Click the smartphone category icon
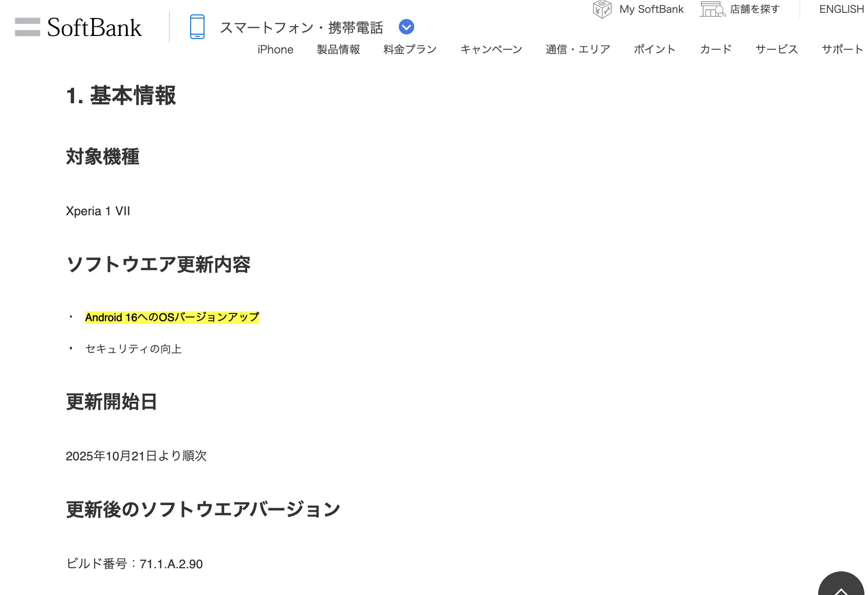 tap(197, 27)
